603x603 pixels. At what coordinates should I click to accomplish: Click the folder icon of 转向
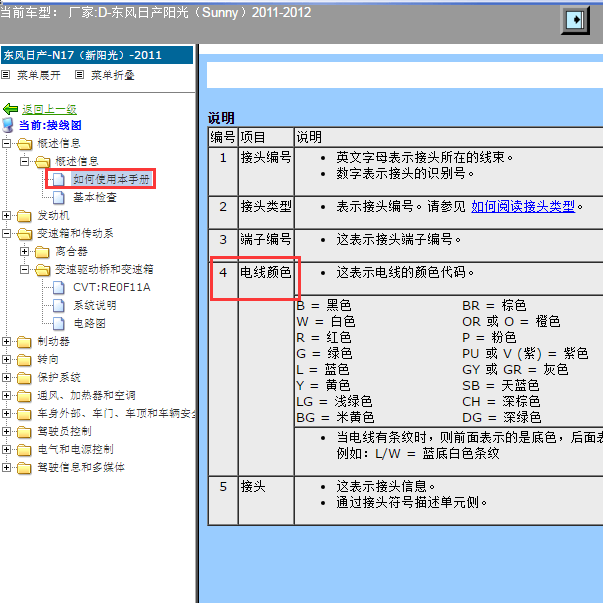tap(24, 360)
